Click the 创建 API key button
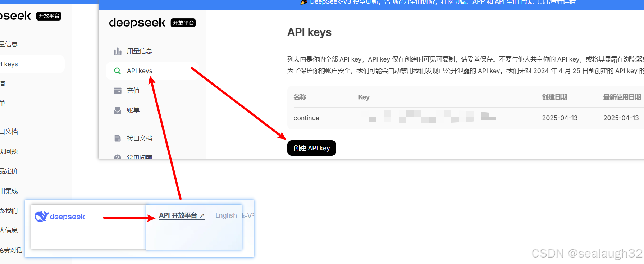The height and width of the screenshot is (264, 644). (x=312, y=148)
